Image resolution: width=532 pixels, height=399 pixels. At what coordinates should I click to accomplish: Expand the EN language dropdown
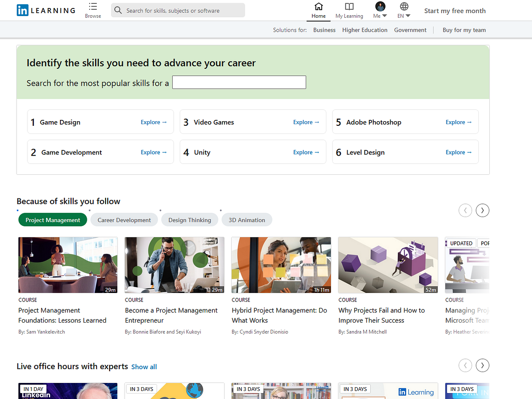pos(404,16)
